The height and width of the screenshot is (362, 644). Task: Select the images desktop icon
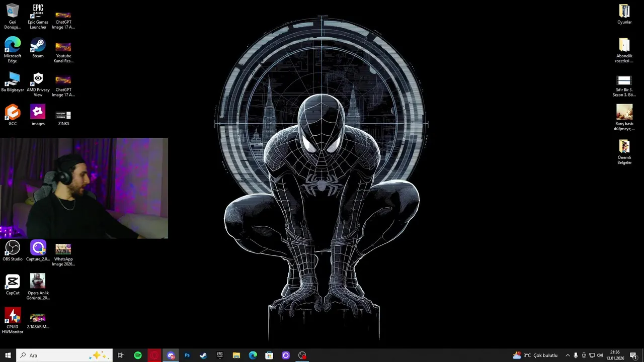[38, 116]
